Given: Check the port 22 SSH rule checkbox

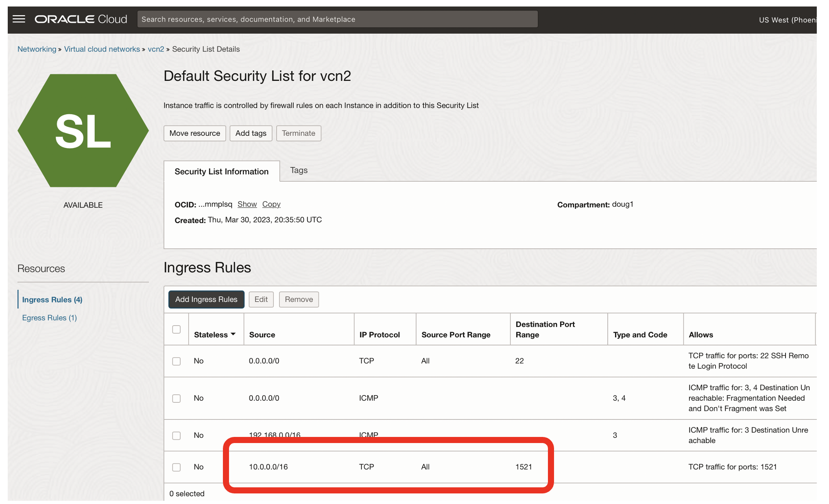Looking at the screenshot, I should 176,361.
